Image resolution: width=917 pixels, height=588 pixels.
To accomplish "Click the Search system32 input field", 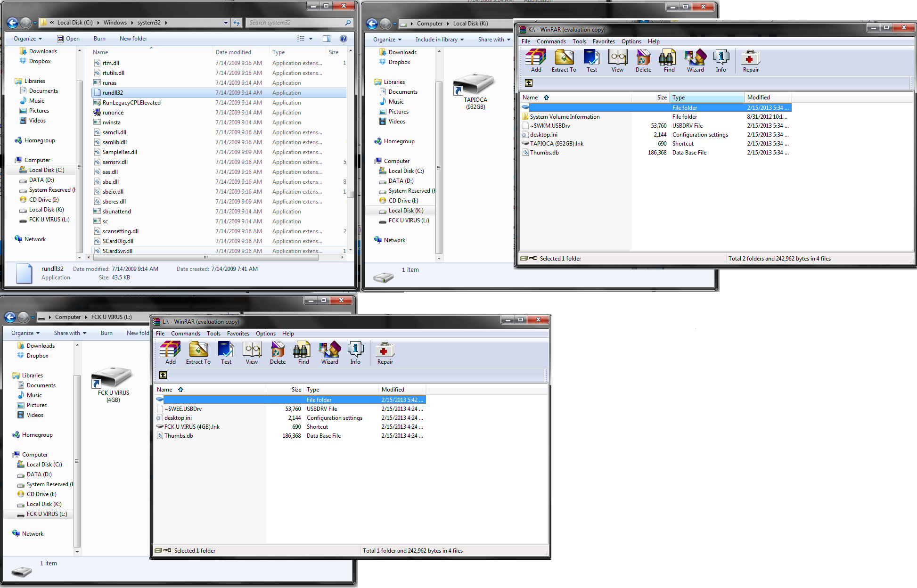I will tap(295, 23).
